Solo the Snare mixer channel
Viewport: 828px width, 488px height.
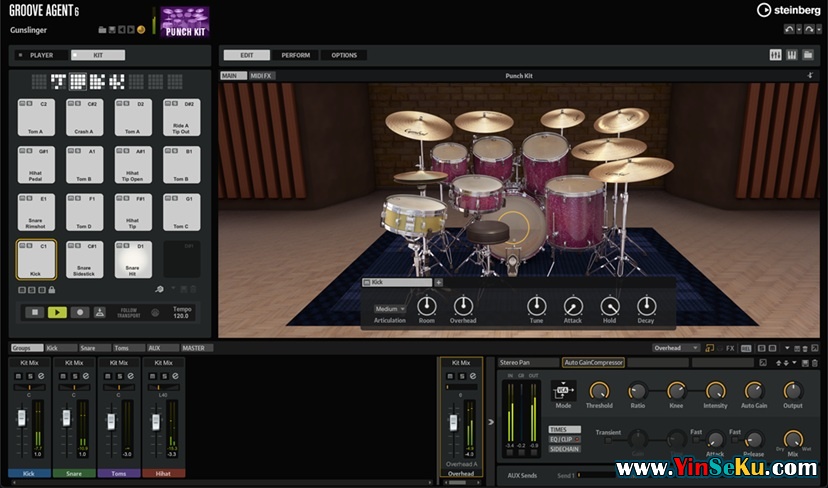click(75, 375)
